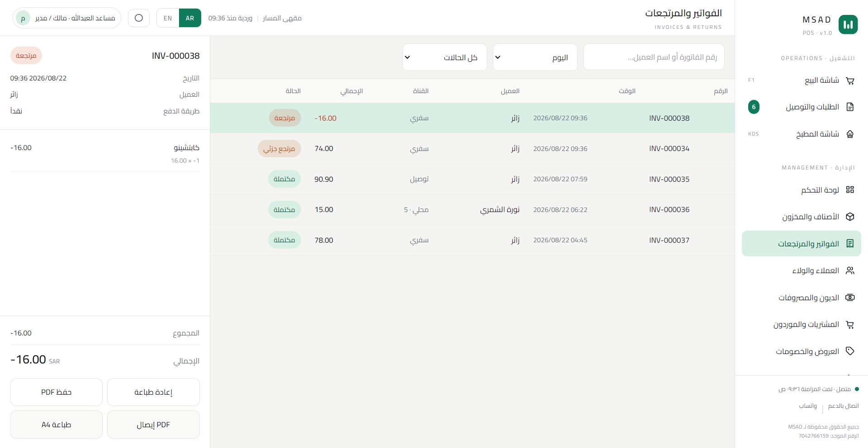Select invoice row INV-000034
The width and height of the screenshot is (868, 448).
pos(472,149)
